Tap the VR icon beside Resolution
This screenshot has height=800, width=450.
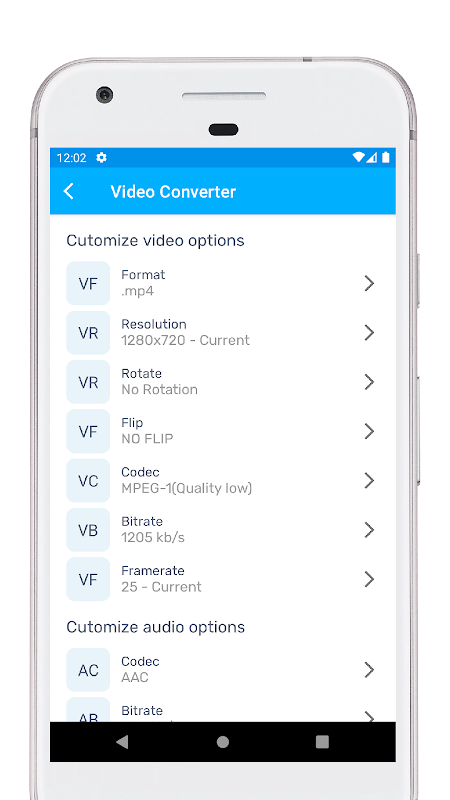[x=88, y=333]
